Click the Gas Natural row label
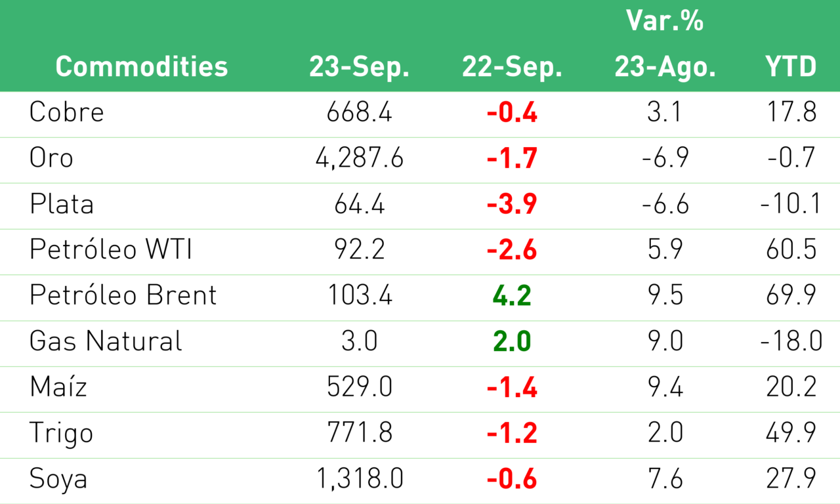This screenshot has width=840, height=504. pyautogui.click(x=106, y=342)
